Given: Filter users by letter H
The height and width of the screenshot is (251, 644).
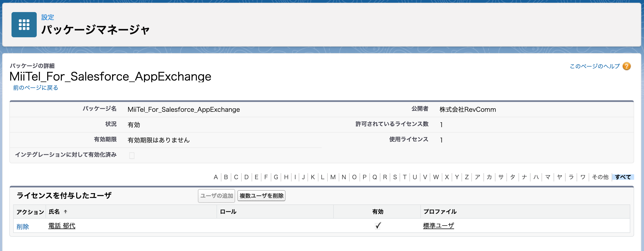Looking at the screenshot, I should (x=286, y=177).
